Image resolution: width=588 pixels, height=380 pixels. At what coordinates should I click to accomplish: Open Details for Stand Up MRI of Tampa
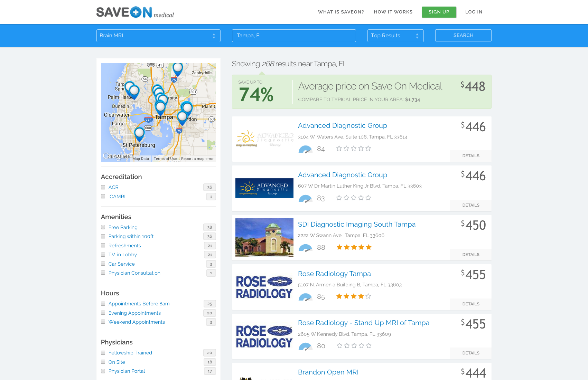point(471,353)
